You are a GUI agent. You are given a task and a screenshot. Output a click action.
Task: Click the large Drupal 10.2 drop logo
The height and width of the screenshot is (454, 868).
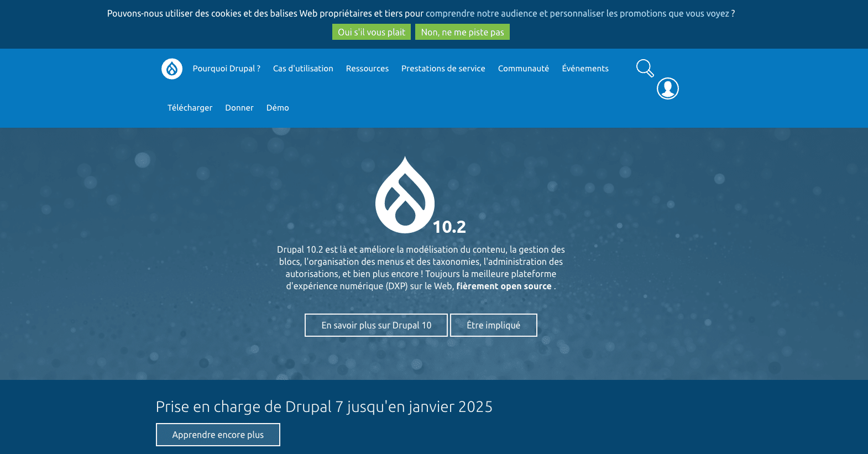[405, 195]
